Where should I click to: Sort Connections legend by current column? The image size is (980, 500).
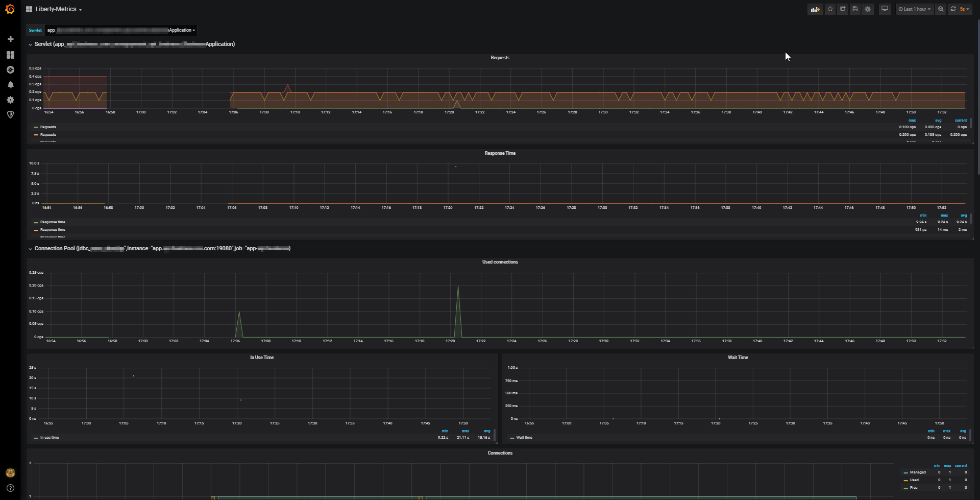[x=961, y=466]
